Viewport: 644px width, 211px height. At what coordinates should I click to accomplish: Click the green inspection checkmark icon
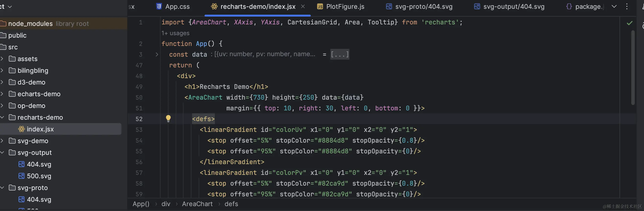(630, 23)
